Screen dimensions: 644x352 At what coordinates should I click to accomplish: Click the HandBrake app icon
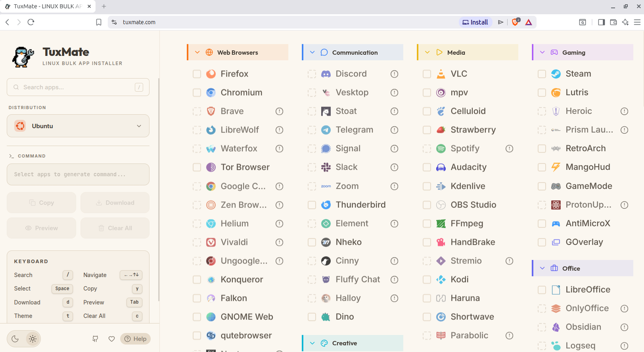pos(441,242)
